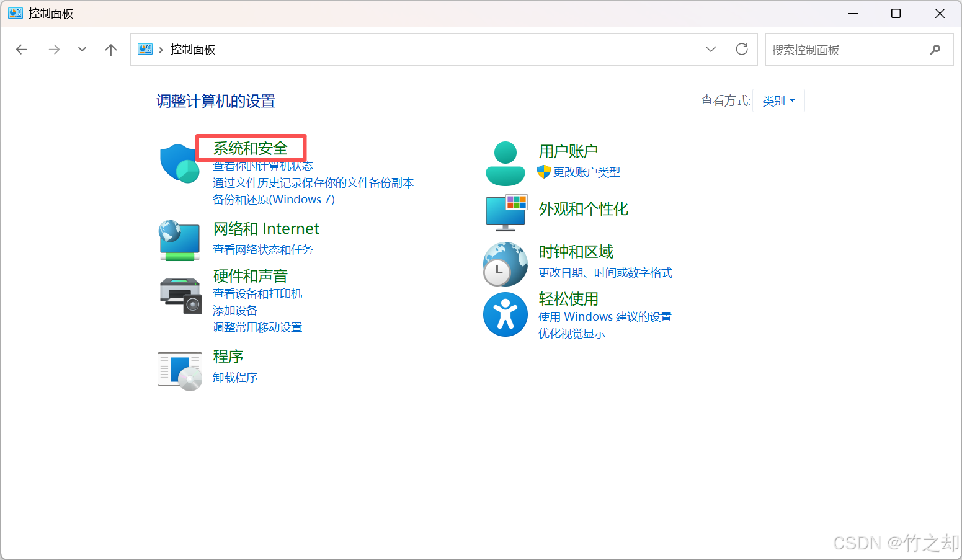
Task: Open the 硬件和声音 printer icon
Action: 180,295
